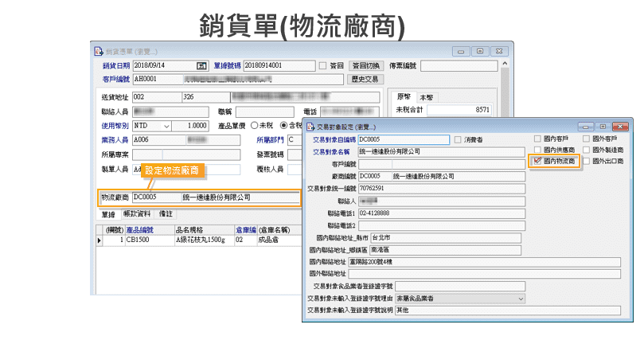Click the 業務人員 label link
The image size is (644, 340).
tap(115, 140)
